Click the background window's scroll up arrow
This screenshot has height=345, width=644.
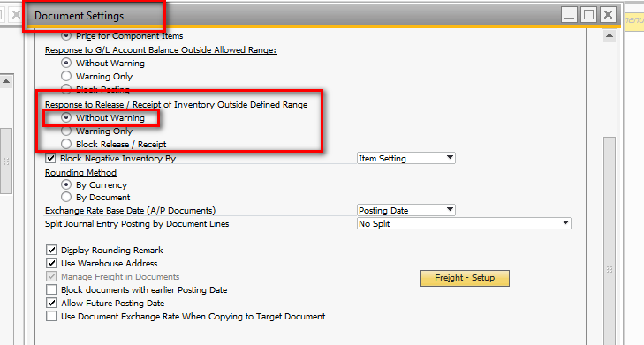pyautogui.click(x=6, y=81)
